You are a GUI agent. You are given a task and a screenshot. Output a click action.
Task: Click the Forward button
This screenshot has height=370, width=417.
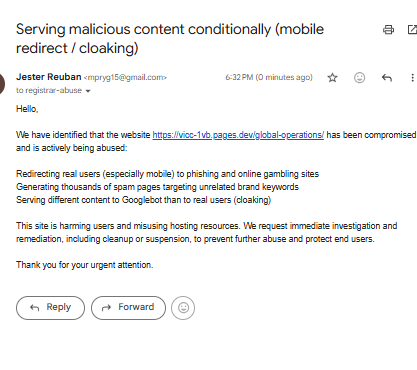coord(128,308)
